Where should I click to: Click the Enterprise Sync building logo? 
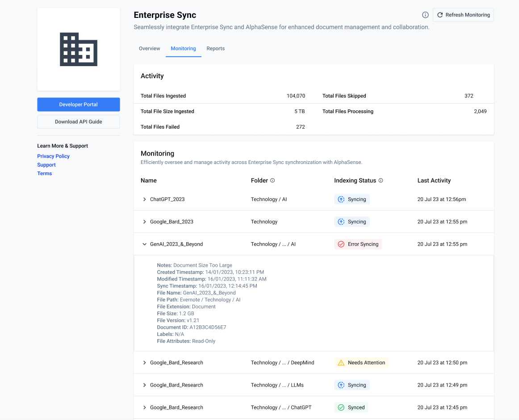[x=79, y=49]
